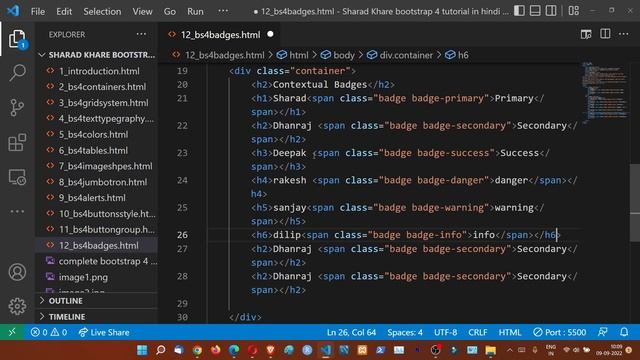This screenshot has height=360, width=640.
Task: Expand the OUTLINE section
Action: click(98, 301)
